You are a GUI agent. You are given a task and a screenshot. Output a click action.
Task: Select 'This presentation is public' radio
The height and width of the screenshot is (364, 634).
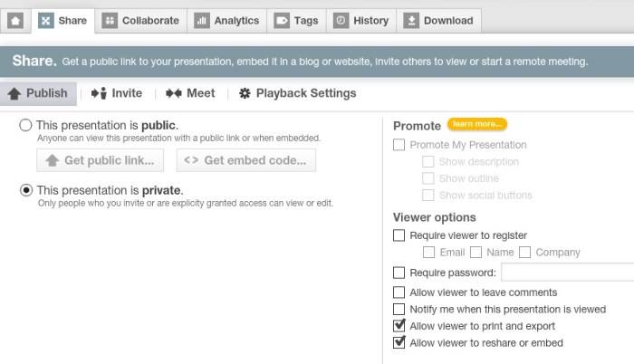(26, 125)
